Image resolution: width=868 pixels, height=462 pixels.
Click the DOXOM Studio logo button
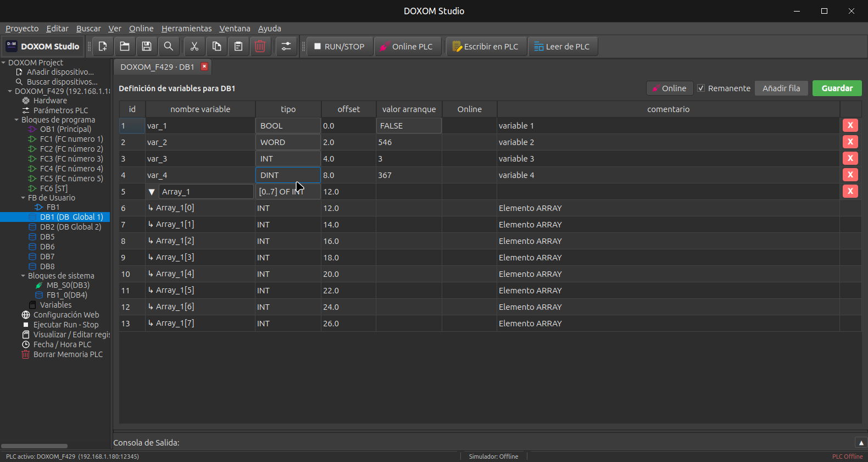[43, 47]
